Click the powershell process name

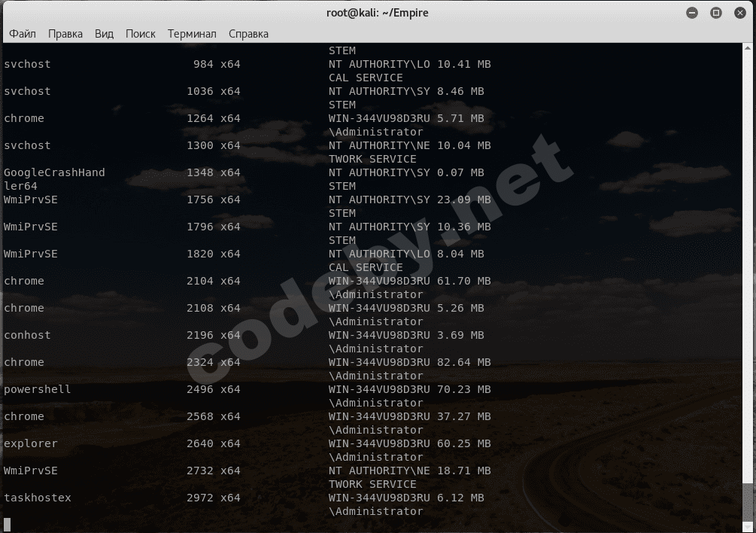click(x=37, y=389)
